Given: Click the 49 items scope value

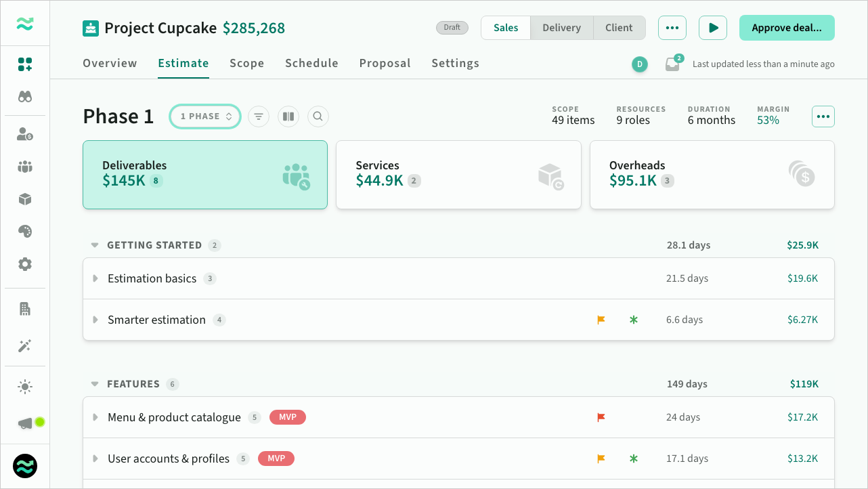Looking at the screenshot, I should pos(573,120).
